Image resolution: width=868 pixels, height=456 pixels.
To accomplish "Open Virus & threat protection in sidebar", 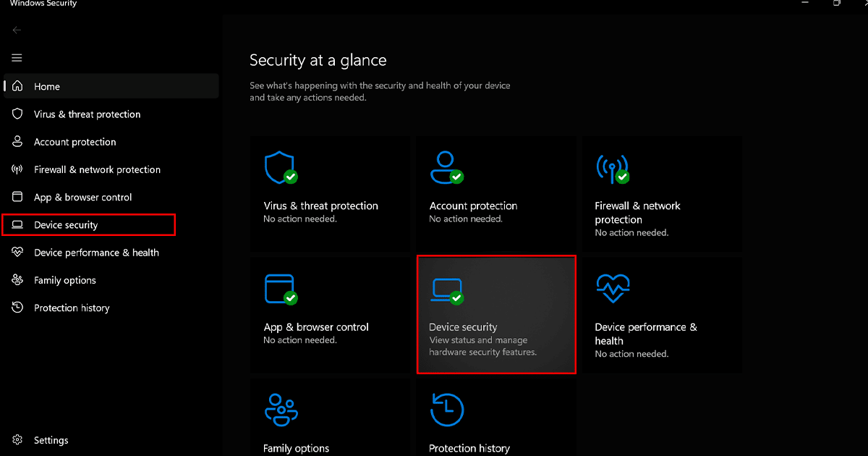I will (x=87, y=114).
